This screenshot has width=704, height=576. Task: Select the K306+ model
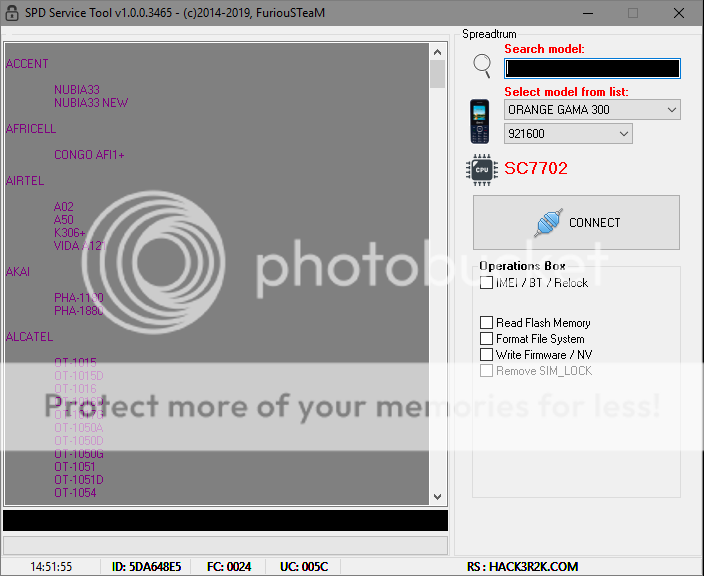click(x=70, y=233)
